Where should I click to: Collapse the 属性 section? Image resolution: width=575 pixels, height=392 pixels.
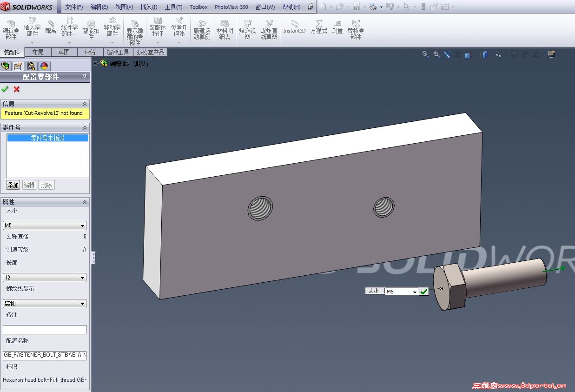click(85, 202)
